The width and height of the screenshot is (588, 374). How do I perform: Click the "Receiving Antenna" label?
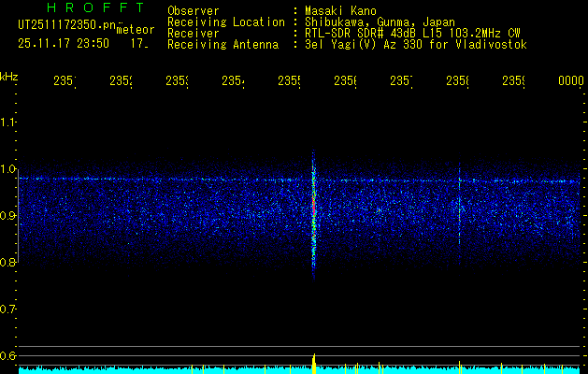(223, 45)
